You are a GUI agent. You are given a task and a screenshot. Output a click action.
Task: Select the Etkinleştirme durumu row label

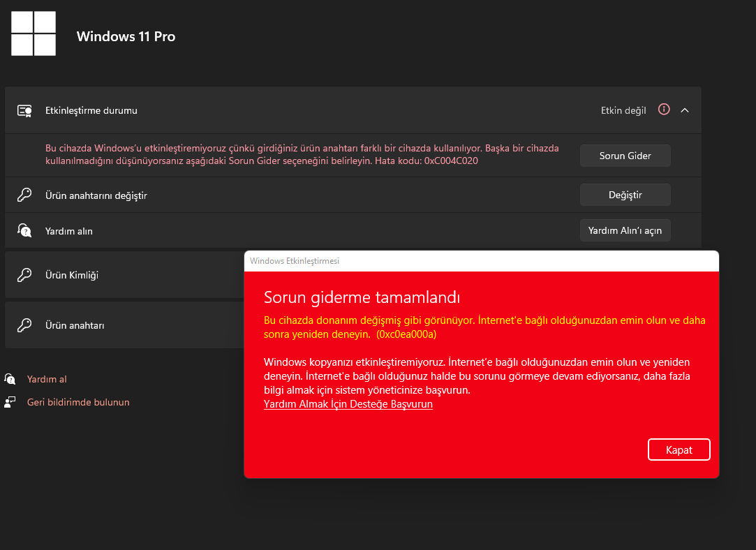pyautogui.click(x=91, y=110)
